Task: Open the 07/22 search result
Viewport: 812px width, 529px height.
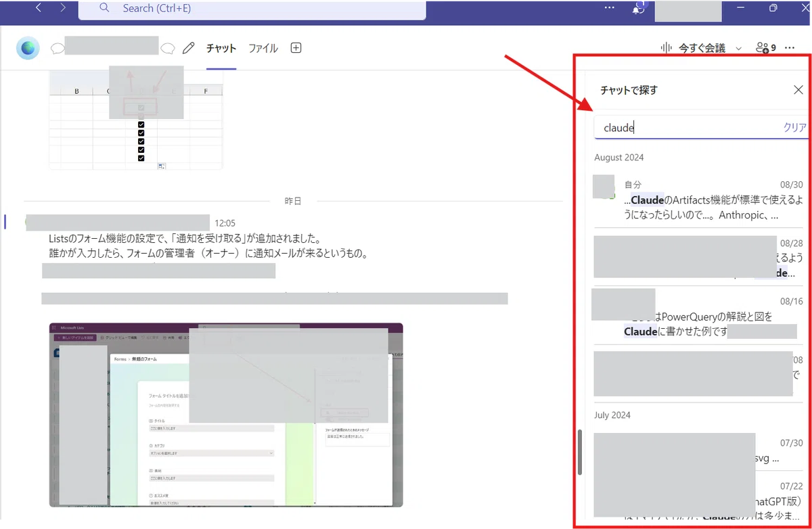Action: [x=699, y=501]
